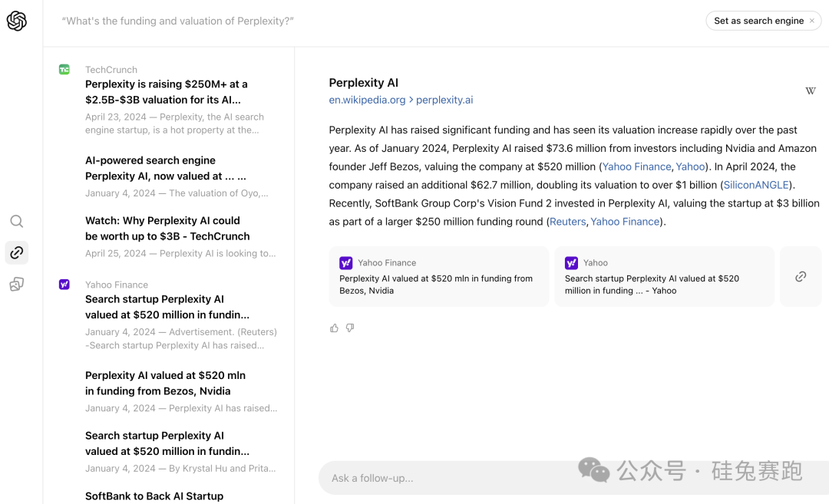Click the OpenAI logo in the sidebar
This screenshot has width=829, height=504.
(17, 21)
